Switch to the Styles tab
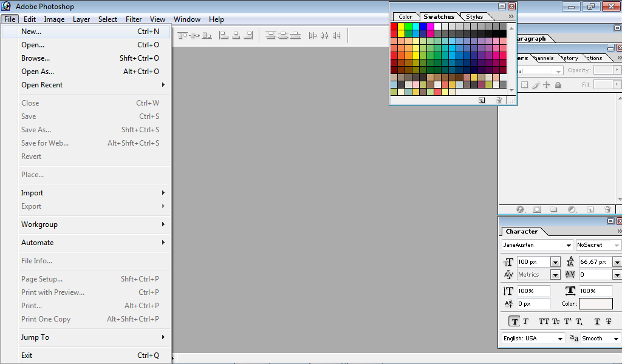 tap(474, 16)
